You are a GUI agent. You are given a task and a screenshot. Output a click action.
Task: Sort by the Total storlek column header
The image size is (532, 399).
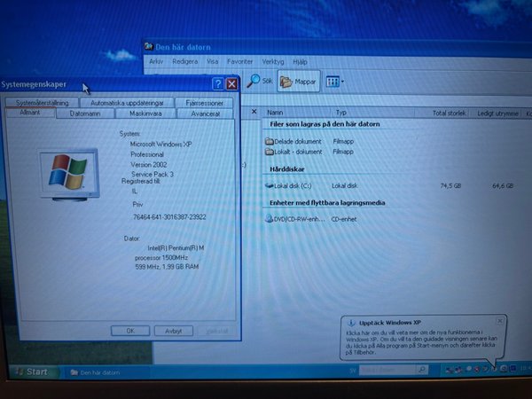[x=450, y=113]
